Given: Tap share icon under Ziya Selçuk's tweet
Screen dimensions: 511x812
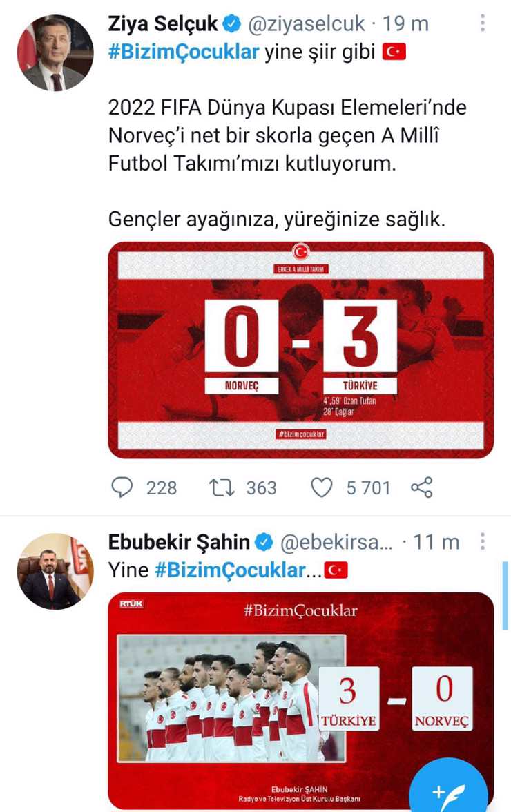Looking at the screenshot, I should click(x=421, y=487).
